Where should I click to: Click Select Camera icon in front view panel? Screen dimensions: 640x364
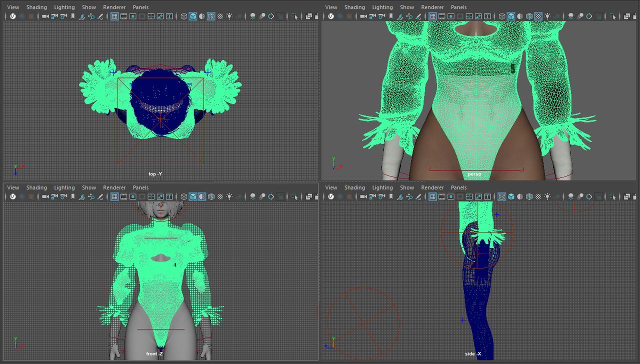[45, 196]
